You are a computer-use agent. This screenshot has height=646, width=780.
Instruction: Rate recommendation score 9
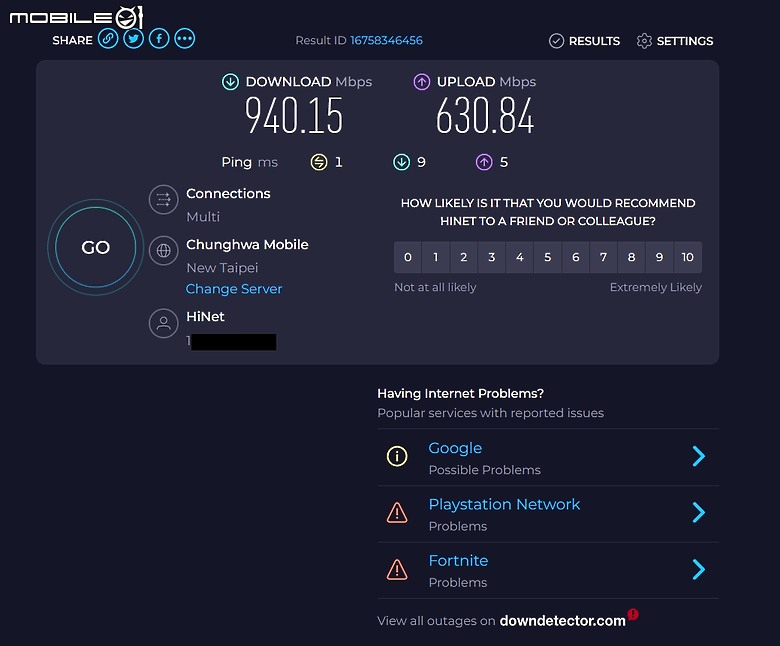coord(659,257)
